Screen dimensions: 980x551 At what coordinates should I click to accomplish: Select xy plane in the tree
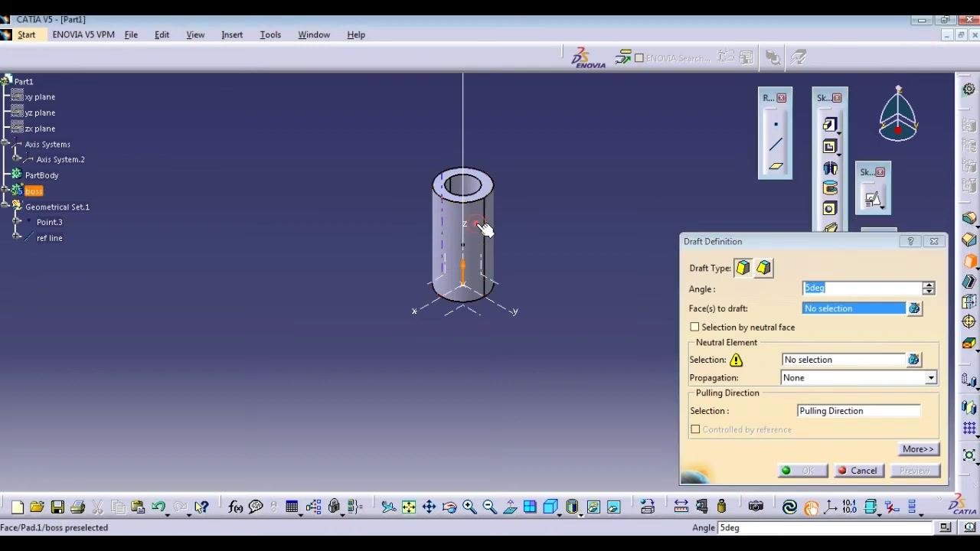[40, 97]
